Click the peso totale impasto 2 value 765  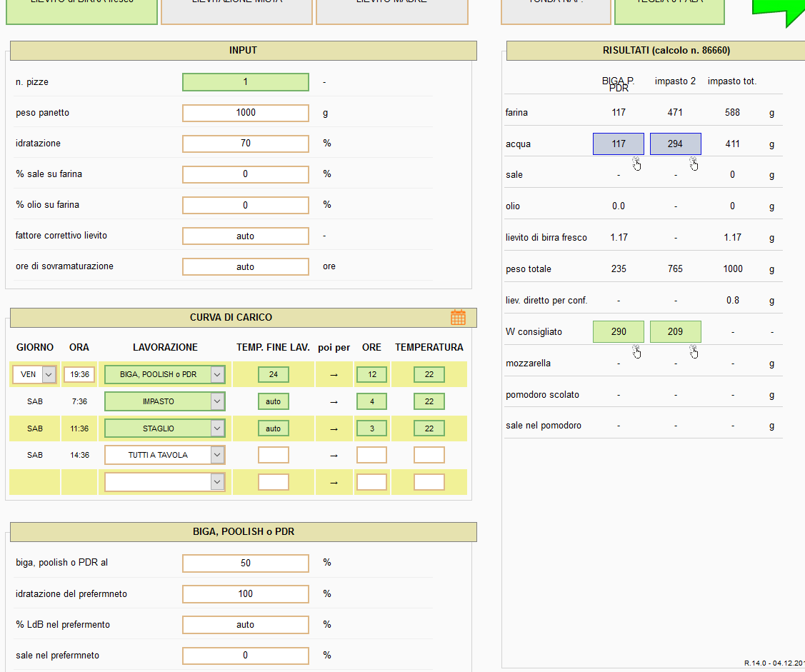[675, 269]
